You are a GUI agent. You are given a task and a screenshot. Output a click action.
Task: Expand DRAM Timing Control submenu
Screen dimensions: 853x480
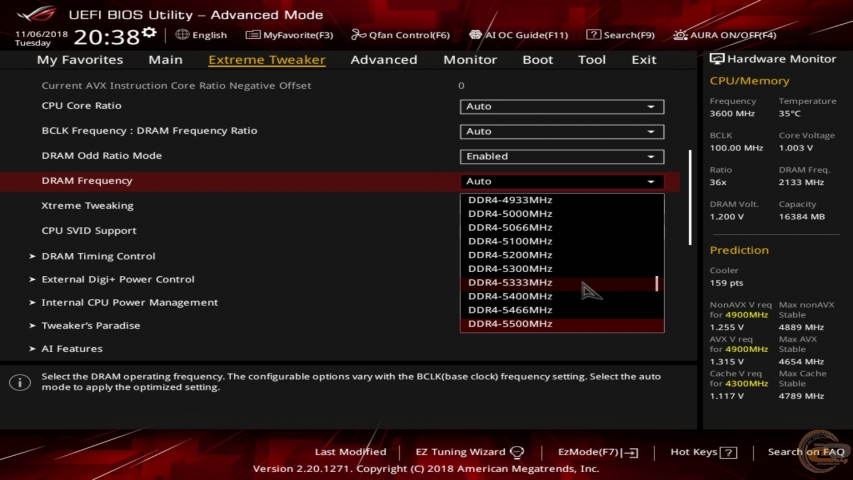pyautogui.click(x=98, y=256)
